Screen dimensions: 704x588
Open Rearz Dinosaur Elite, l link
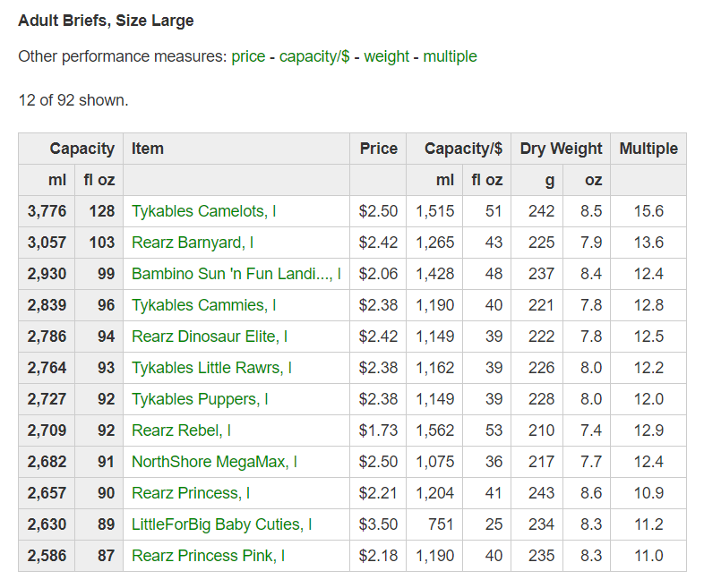[x=209, y=337]
